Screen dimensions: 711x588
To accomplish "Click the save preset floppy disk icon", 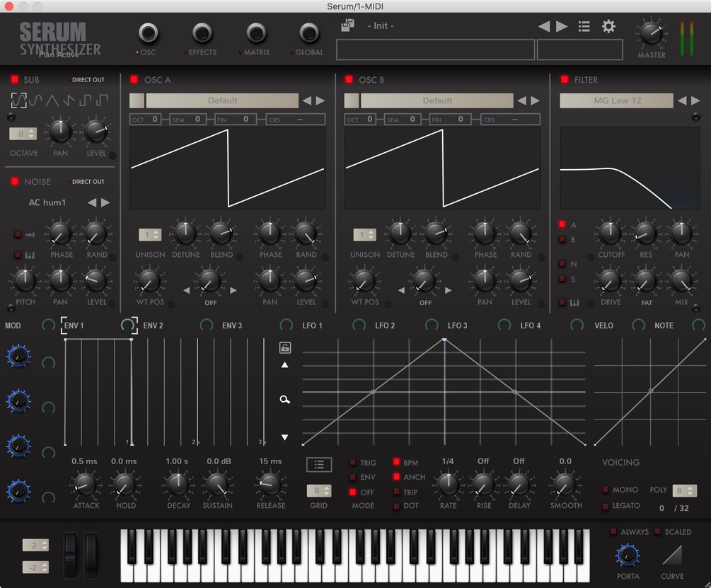I will (x=348, y=25).
